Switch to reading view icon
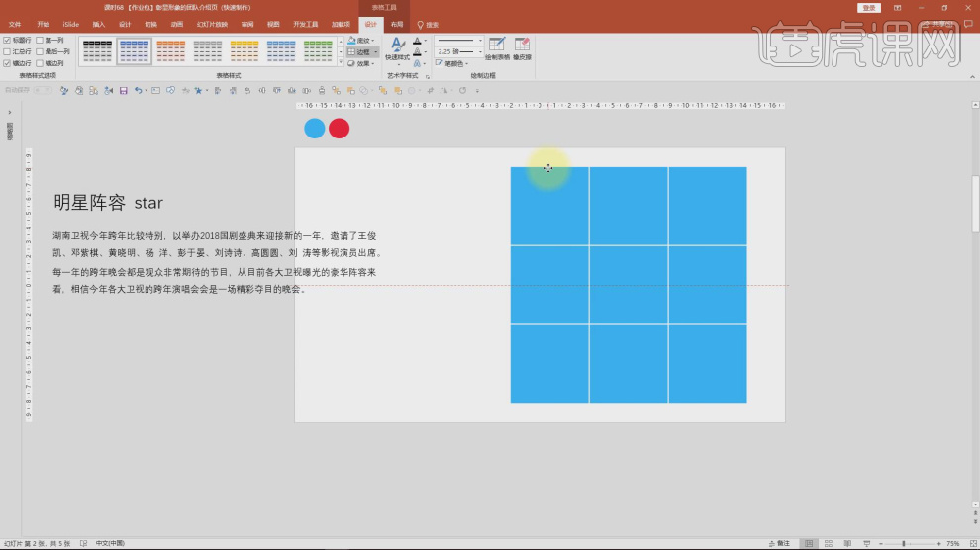Viewport: 980px width, 550px height. click(x=847, y=544)
